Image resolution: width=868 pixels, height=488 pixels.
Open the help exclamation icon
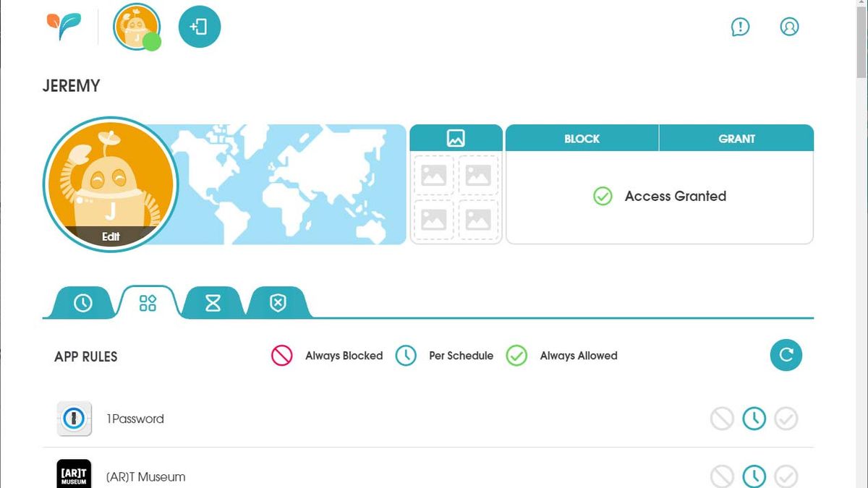pyautogui.click(x=740, y=27)
